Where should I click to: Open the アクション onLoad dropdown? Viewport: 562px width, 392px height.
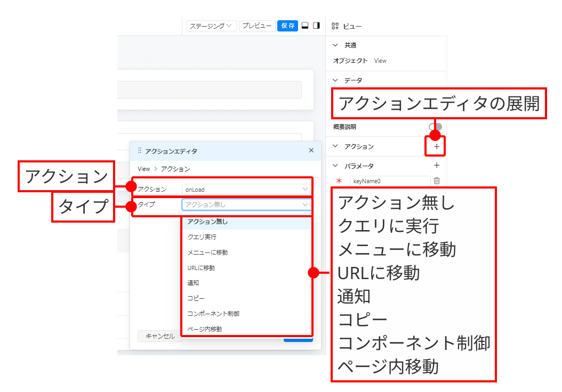246,189
